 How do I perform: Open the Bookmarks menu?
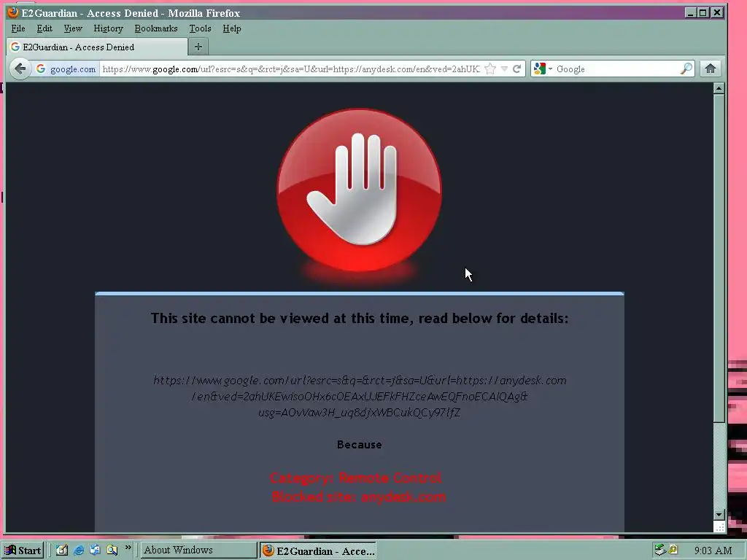(x=156, y=28)
